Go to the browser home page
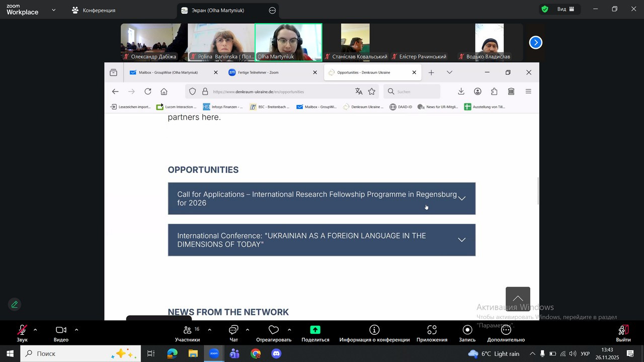 point(164,92)
